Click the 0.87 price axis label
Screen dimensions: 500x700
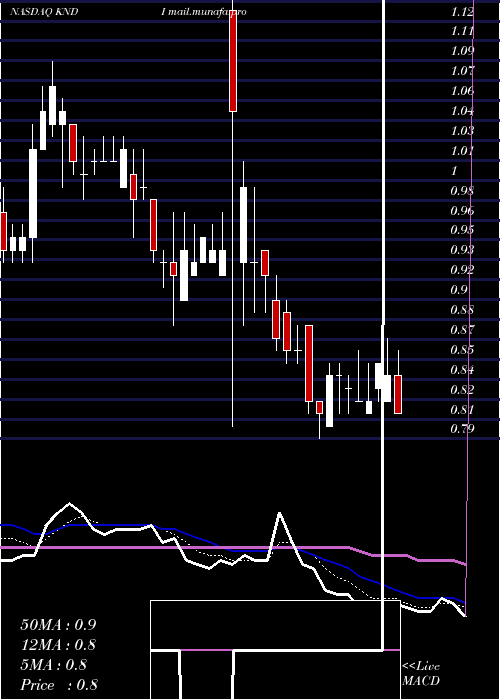(x=462, y=330)
